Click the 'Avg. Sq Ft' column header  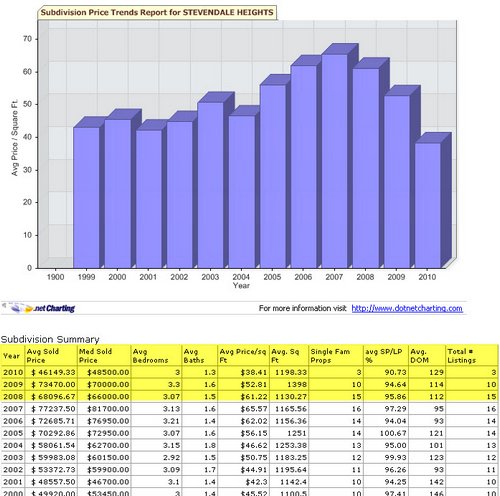click(289, 356)
